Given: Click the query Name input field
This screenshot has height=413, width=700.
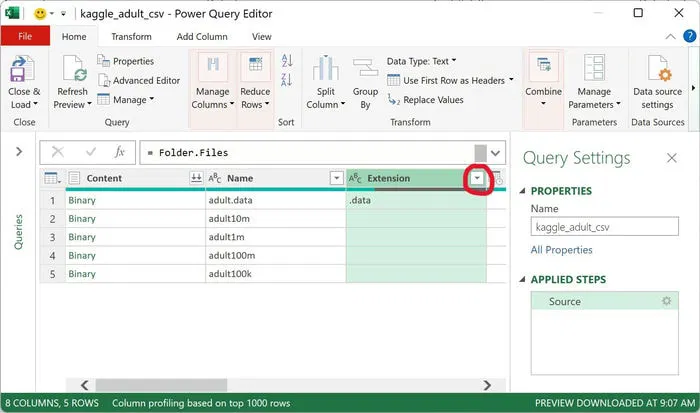Looking at the screenshot, I should 606,227.
